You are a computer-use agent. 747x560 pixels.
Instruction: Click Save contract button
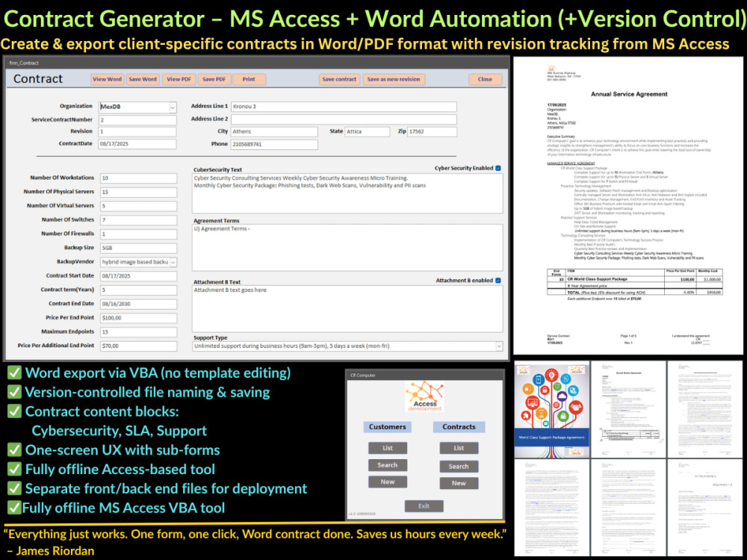coord(339,80)
